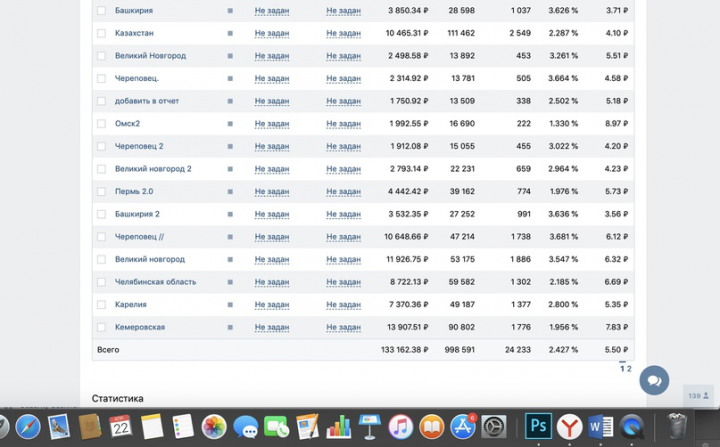Open the Keynote app in dock
The height and width of the screenshot is (447, 720).
(370, 427)
